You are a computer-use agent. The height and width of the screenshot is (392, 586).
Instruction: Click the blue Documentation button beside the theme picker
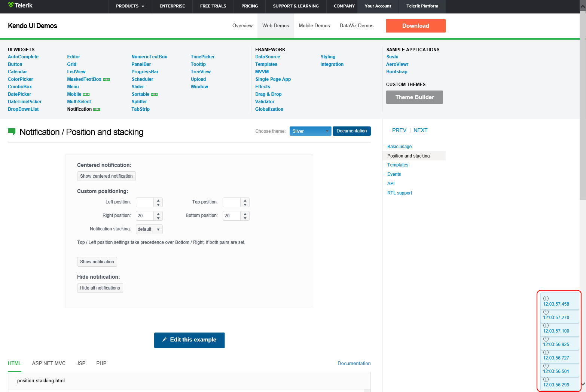tap(352, 131)
